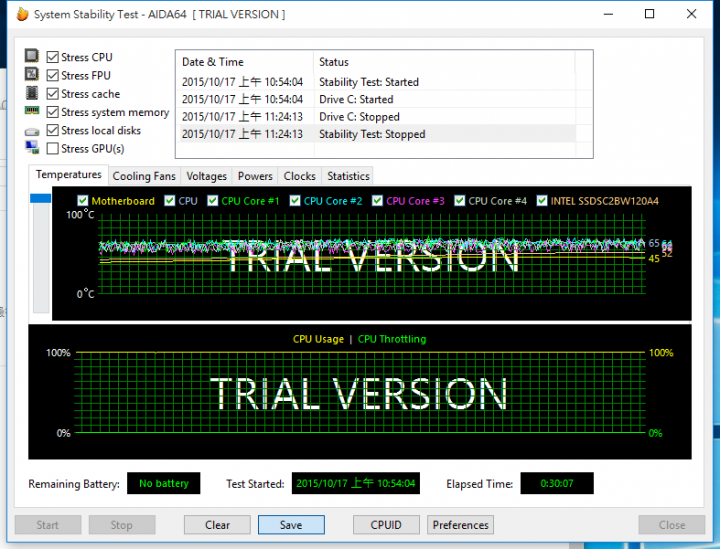This screenshot has width=720, height=549.
Task: Toggle CPU Core #3 graph checkbox
Action: point(377,201)
